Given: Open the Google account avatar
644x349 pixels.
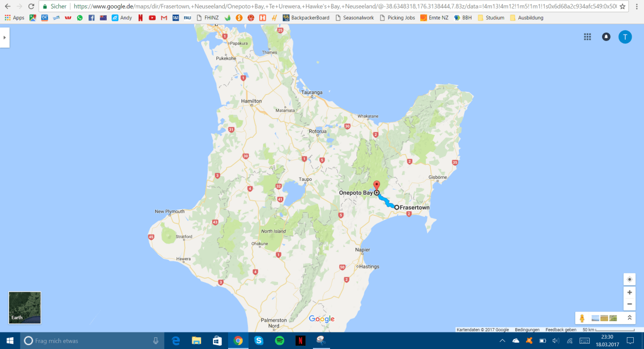Looking at the screenshot, I should (x=625, y=37).
